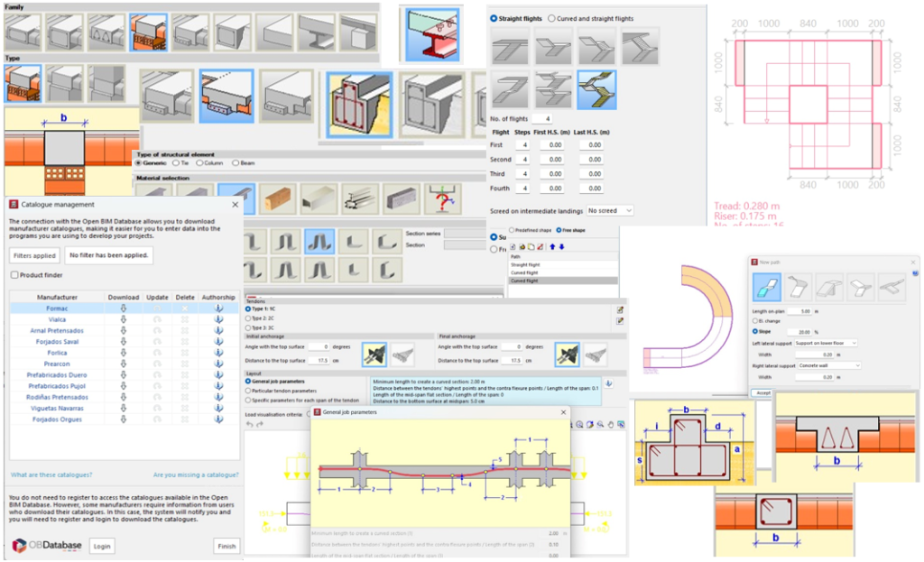Move path up with blue up arrow
This screenshot has width=924, height=562.
click(551, 246)
